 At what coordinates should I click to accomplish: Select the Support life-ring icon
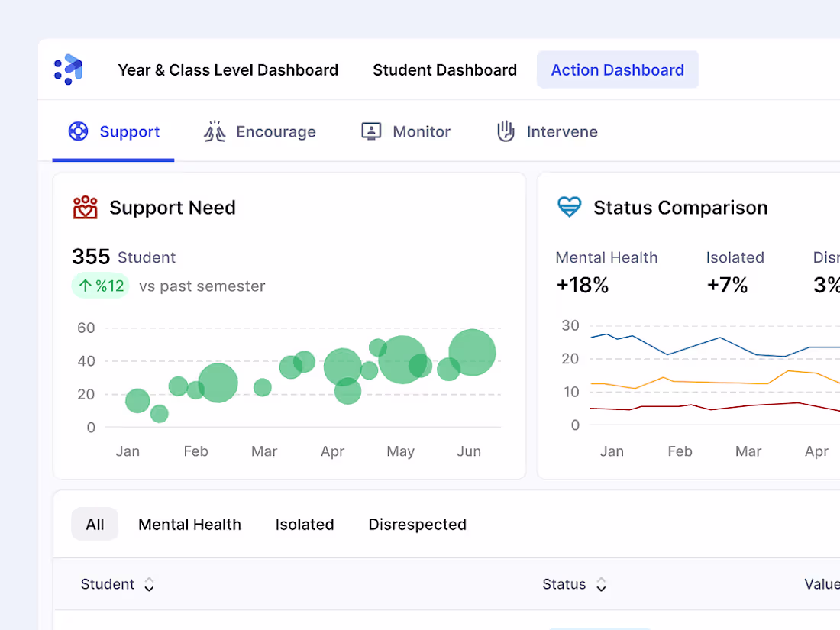point(78,131)
